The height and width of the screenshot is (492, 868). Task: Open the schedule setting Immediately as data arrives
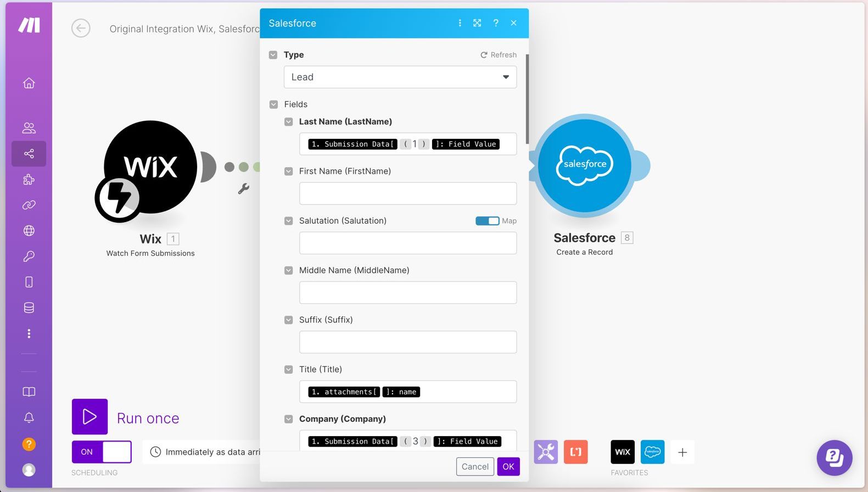(x=201, y=452)
